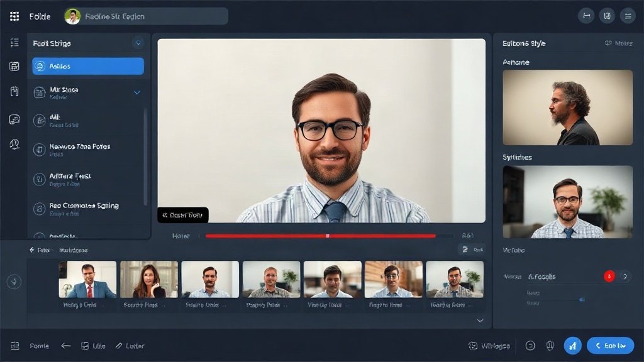Click the 'Wifiagea' text in the bottom bar
This screenshot has width=644, height=362.
[496, 346]
